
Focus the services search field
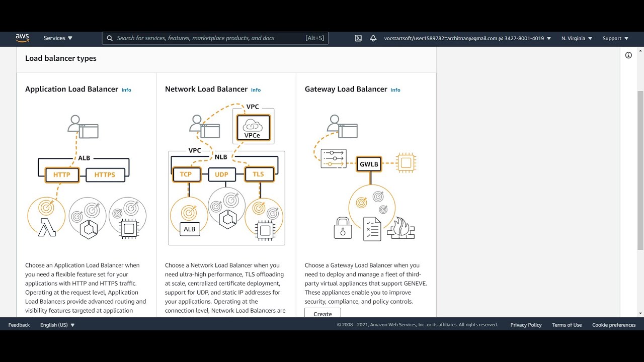(x=215, y=38)
